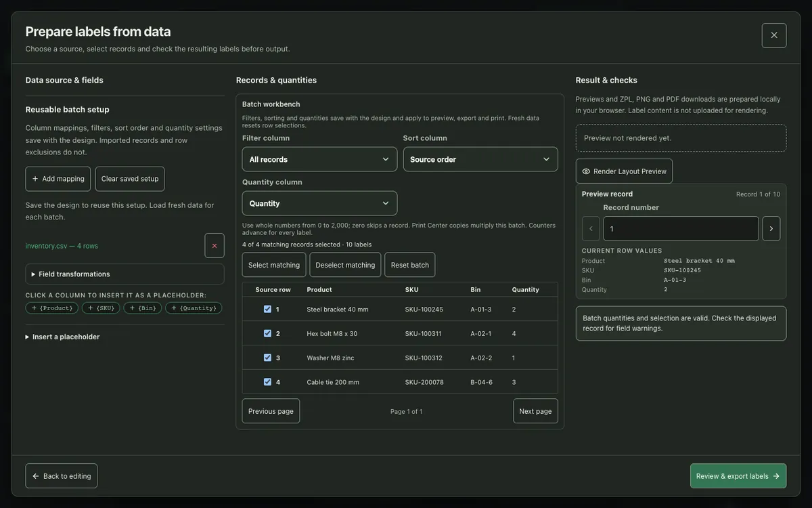The height and width of the screenshot is (508, 812).
Task: Click the plus icon on Add mapping
Action: click(x=35, y=179)
